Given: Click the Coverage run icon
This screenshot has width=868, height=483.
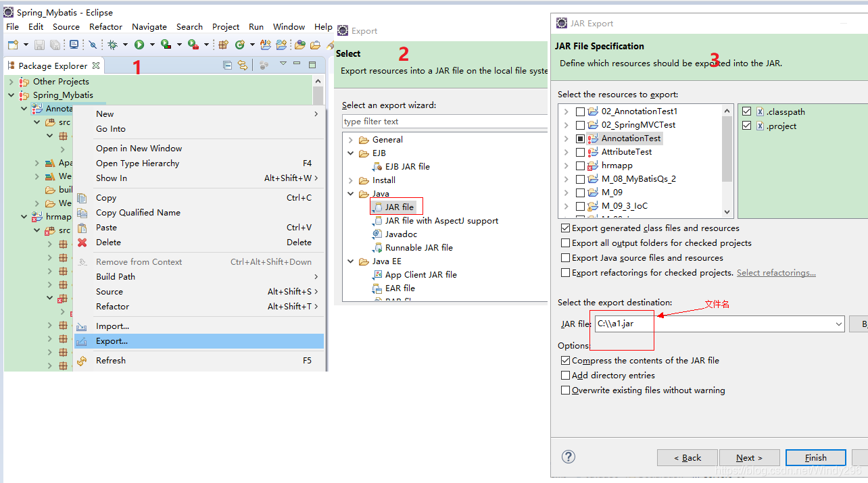Looking at the screenshot, I should click(x=166, y=45).
